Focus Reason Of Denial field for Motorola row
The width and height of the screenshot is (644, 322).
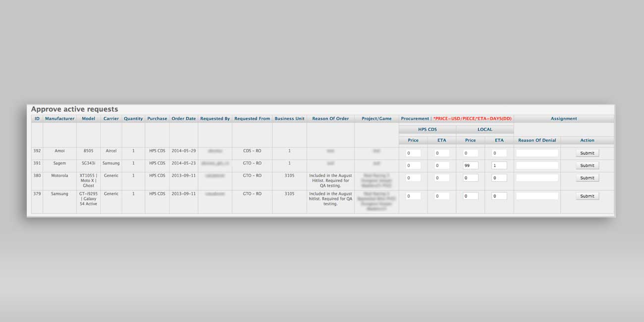point(537,178)
